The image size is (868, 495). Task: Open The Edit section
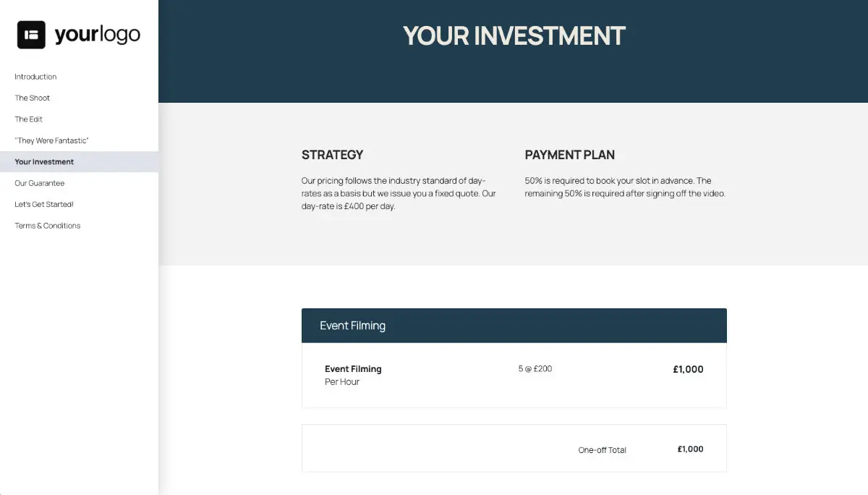tap(27, 119)
